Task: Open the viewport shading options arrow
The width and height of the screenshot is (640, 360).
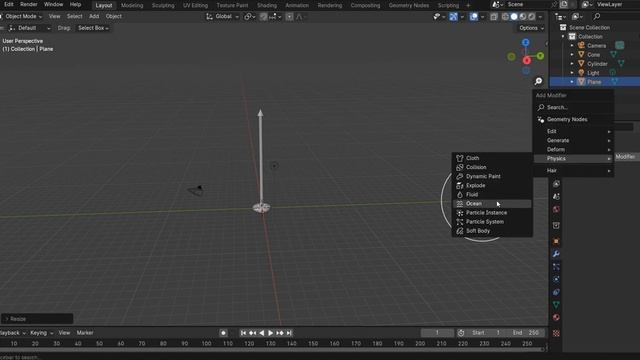Action: pos(540,17)
